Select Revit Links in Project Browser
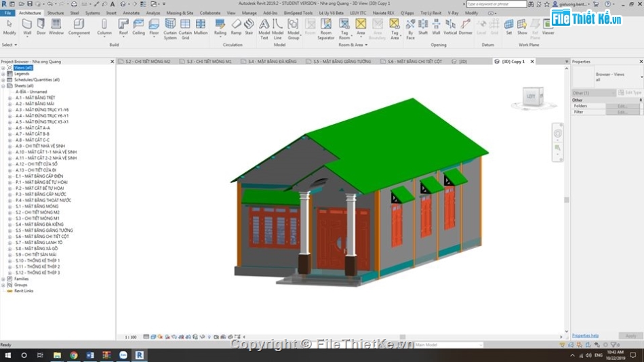The height and width of the screenshot is (362, 644). pos(24,291)
